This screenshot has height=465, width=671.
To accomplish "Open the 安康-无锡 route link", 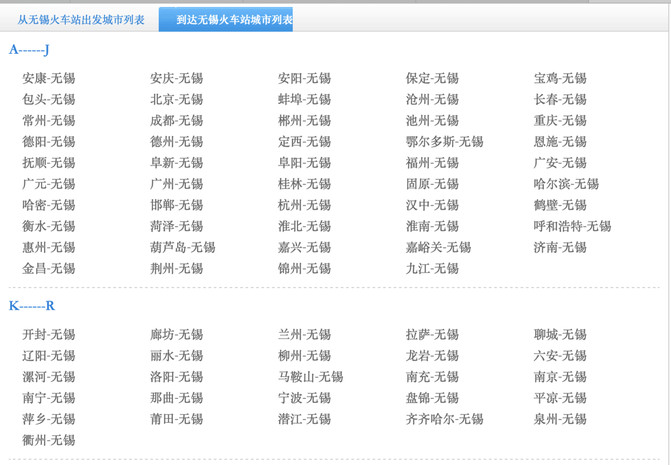I will (49, 78).
